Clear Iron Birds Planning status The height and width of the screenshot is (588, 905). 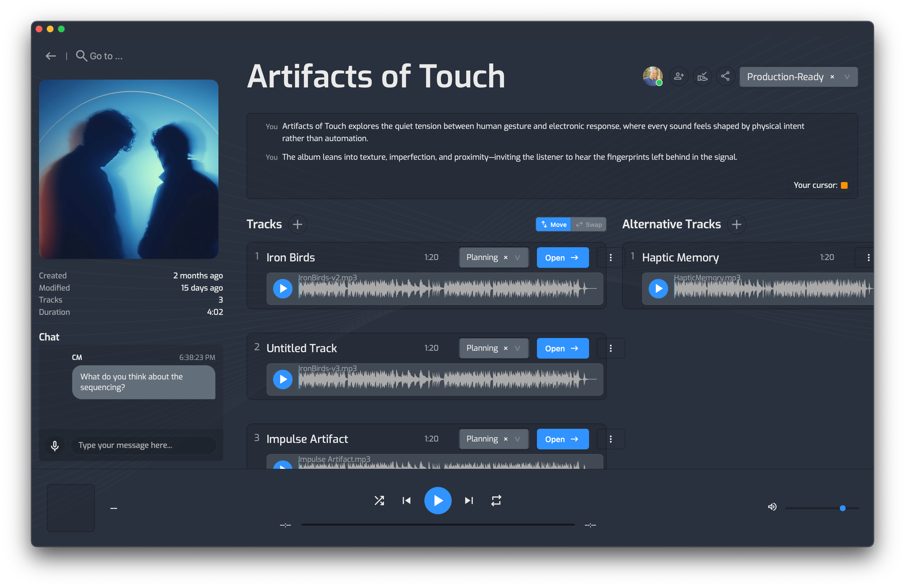(506, 258)
